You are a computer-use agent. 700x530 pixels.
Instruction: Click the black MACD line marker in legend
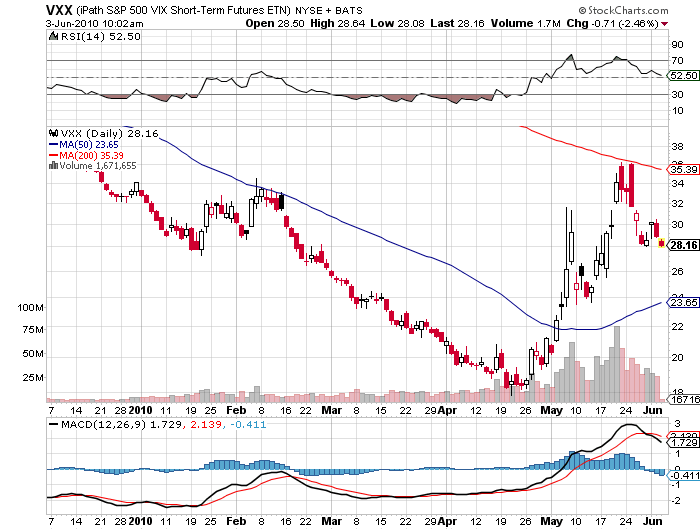pyautogui.click(x=54, y=424)
